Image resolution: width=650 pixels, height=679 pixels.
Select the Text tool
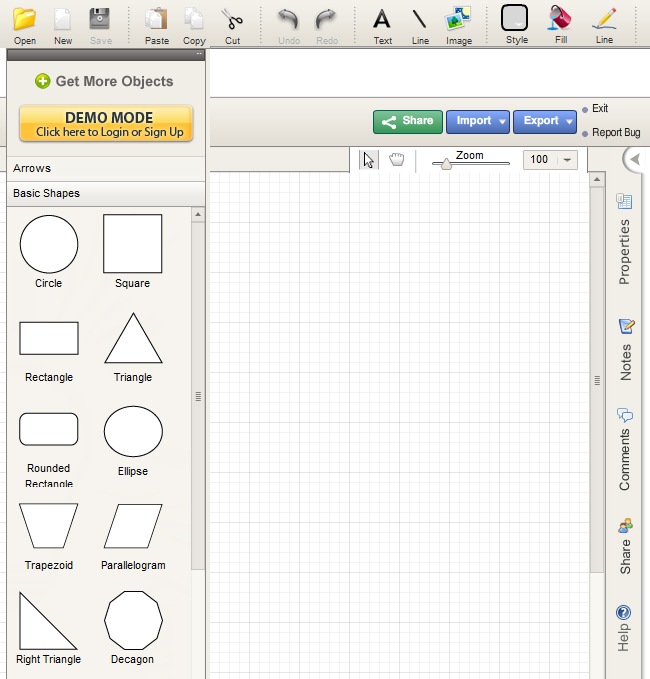pos(382,20)
